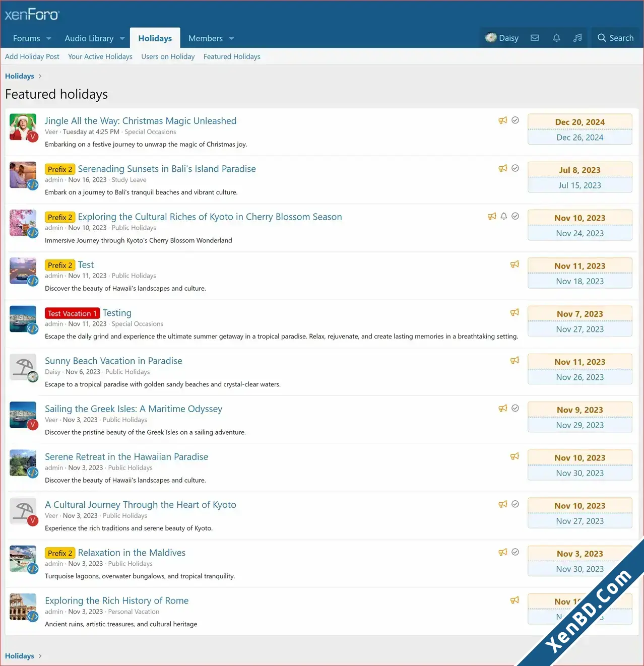
Task: Click featured megaphone icon on Jingle All the Way
Action: point(503,120)
